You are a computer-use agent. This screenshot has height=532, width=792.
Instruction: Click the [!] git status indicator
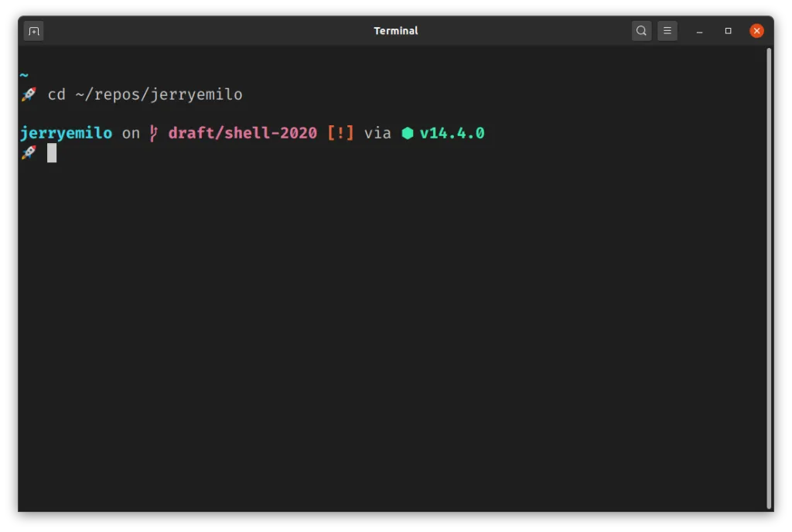(340, 133)
